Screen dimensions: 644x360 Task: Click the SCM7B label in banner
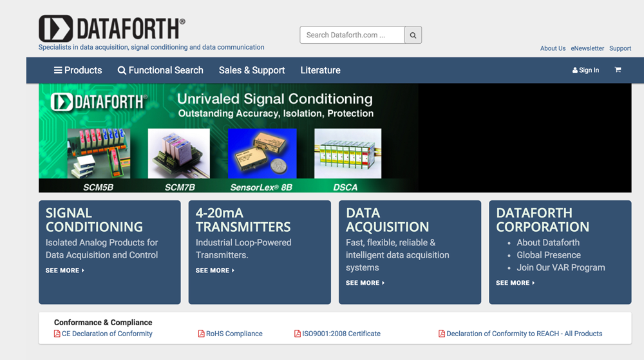[x=180, y=187]
